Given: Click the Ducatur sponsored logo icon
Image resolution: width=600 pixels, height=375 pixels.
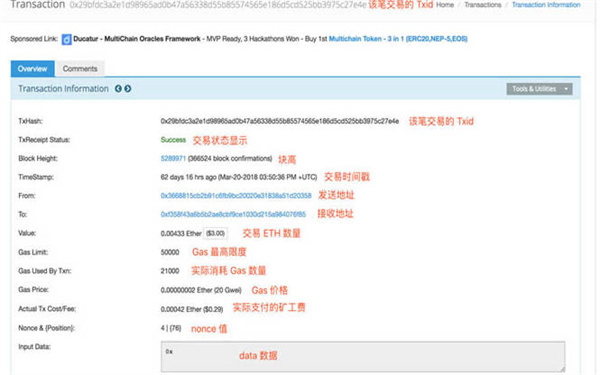Looking at the screenshot, I should point(67,39).
